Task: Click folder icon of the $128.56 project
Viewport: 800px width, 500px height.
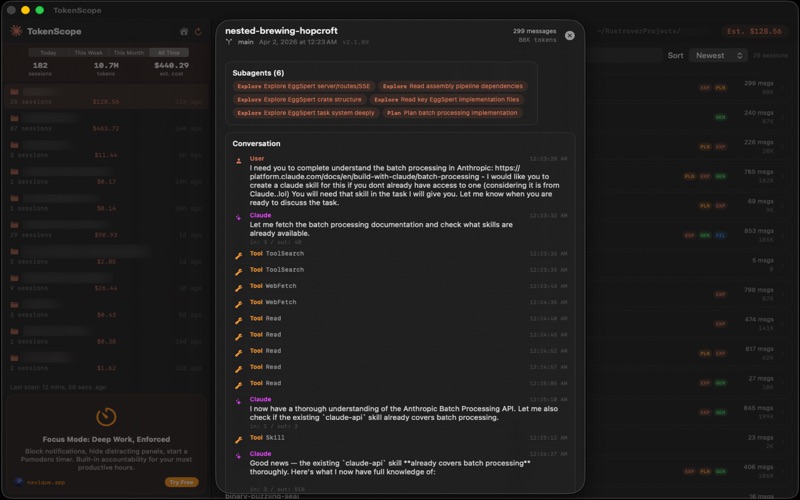Action: 14,92
